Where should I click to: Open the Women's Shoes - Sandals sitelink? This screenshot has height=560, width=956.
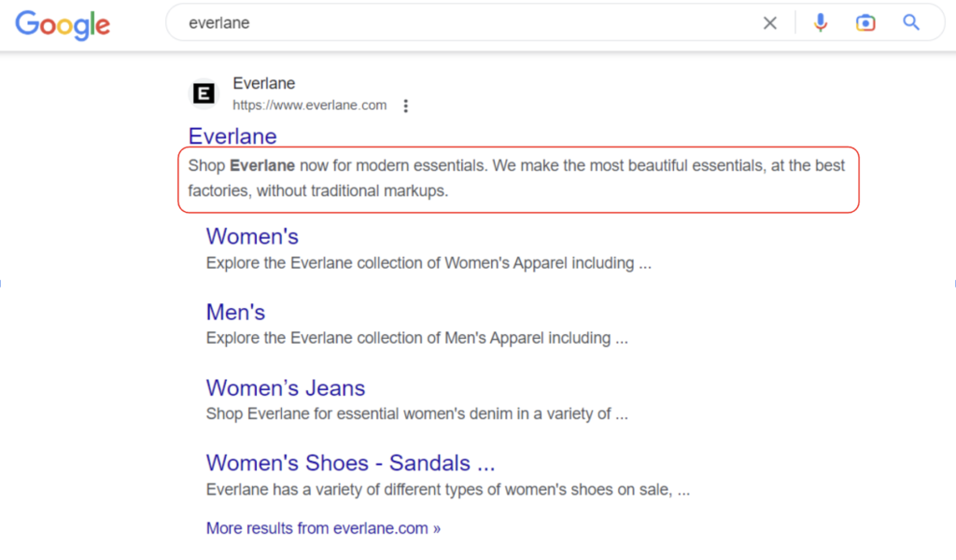[350, 463]
